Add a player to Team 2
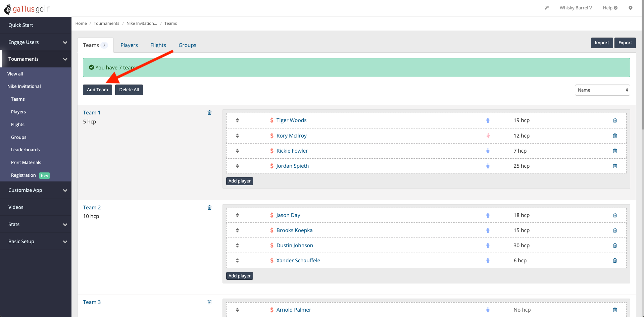Screen dimensions: 644x317 pos(240,276)
